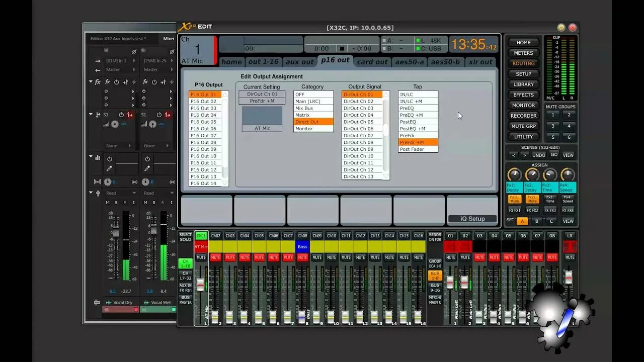Open Vocal Dry send None dropdown
The width and height of the screenshot is (644, 362).
(x=119, y=146)
